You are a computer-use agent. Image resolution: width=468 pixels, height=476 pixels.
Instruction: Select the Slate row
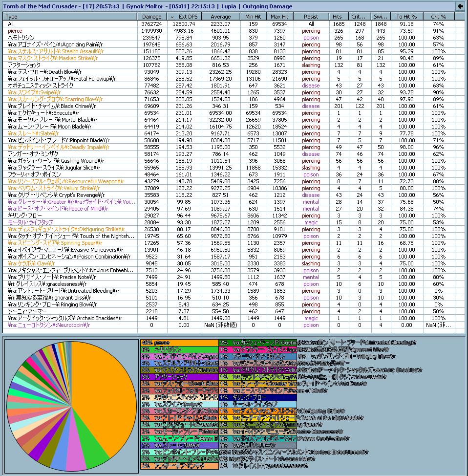click(234, 133)
